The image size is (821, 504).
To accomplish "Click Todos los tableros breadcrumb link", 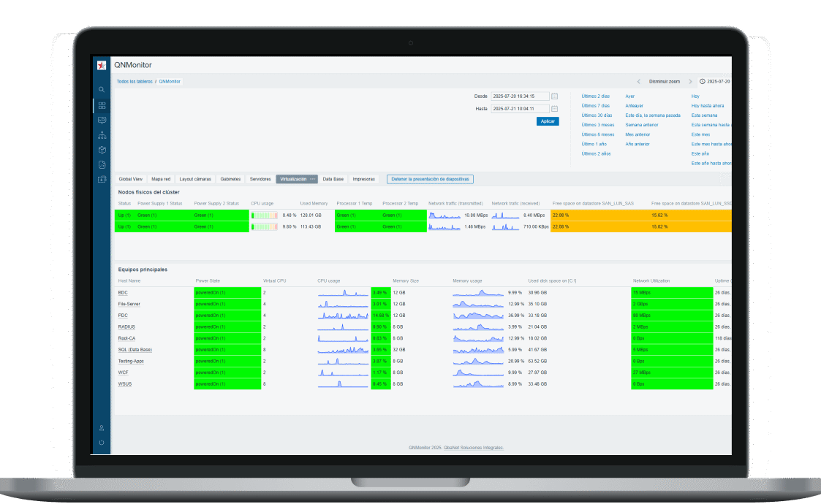I will [x=135, y=82].
